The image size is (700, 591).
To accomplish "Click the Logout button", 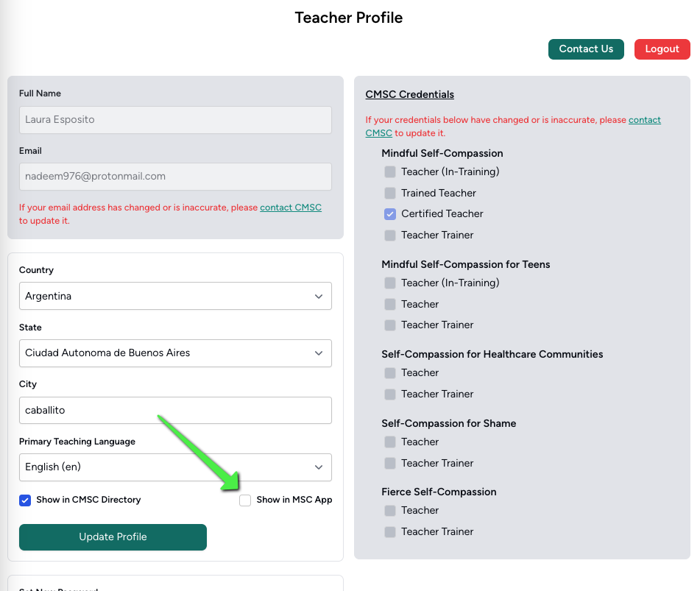I will pyautogui.click(x=662, y=49).
